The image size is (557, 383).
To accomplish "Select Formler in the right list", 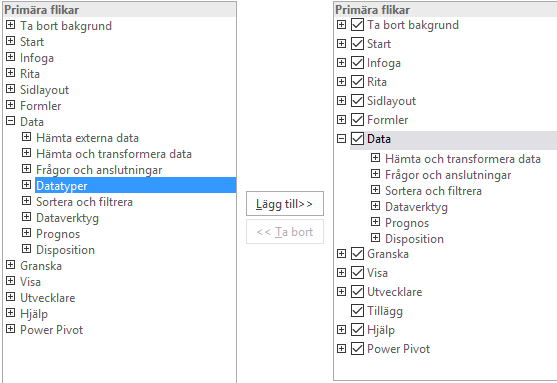I will click(x=388, y=120).
